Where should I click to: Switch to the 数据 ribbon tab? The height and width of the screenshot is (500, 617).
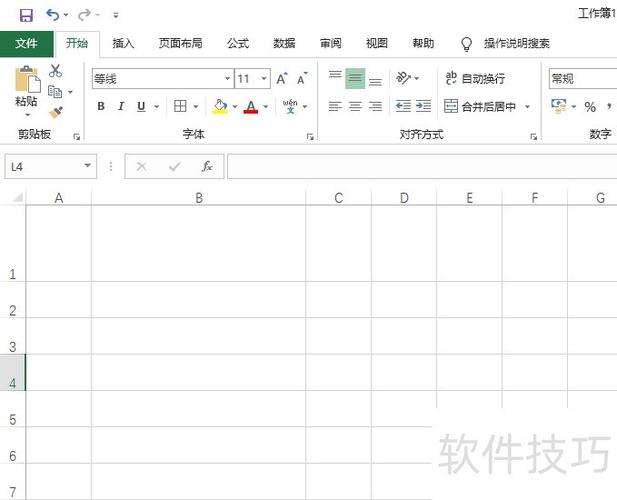[284, 43]
